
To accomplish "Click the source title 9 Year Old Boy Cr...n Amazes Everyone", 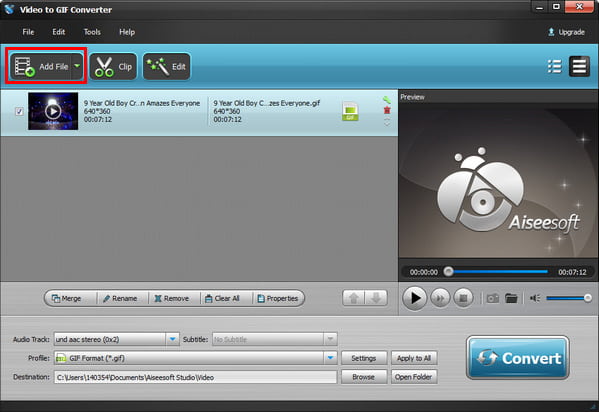I will click(x=142, y=103).
